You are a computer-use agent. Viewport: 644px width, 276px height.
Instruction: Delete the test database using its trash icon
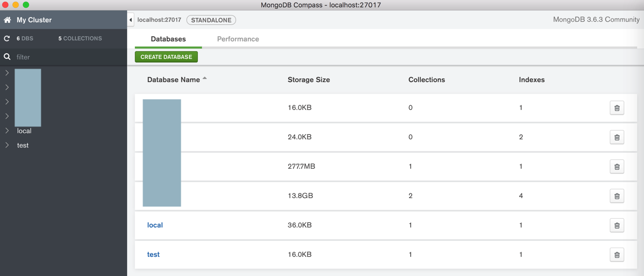[617, 255]
